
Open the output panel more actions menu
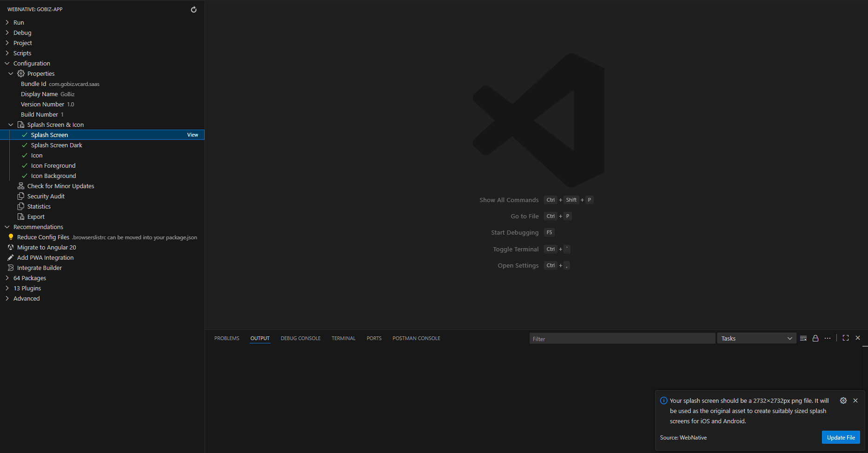pyautogui.click(x=828, y=338)
